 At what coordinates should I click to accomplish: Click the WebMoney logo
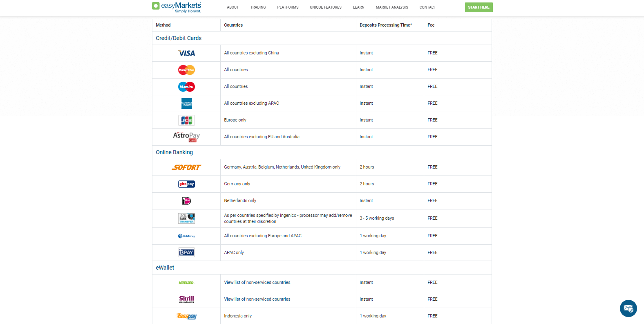tap(186, 236)
